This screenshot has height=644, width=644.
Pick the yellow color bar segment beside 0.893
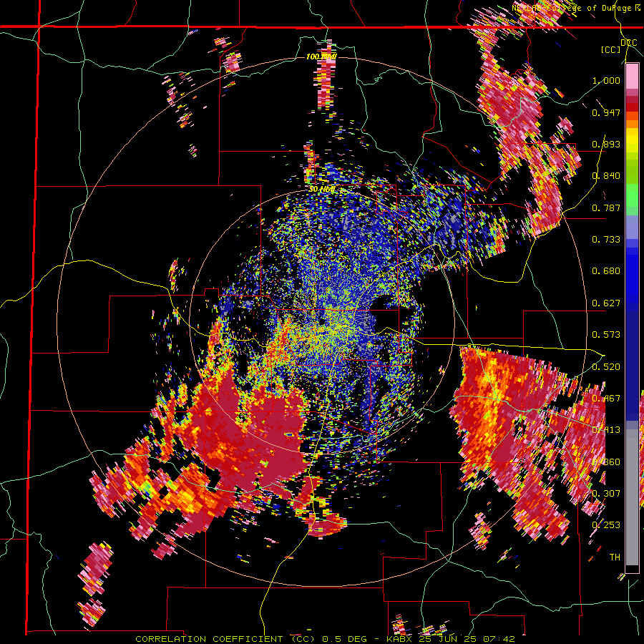632,141
